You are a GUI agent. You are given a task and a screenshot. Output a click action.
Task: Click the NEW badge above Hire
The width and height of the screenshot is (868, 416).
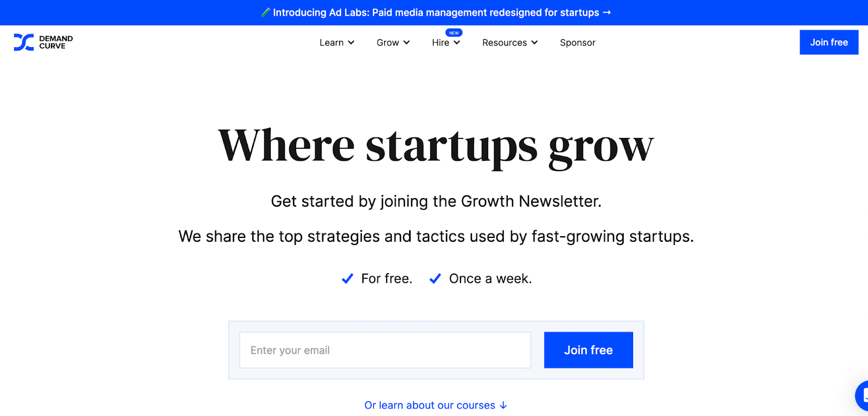[454, 33]
